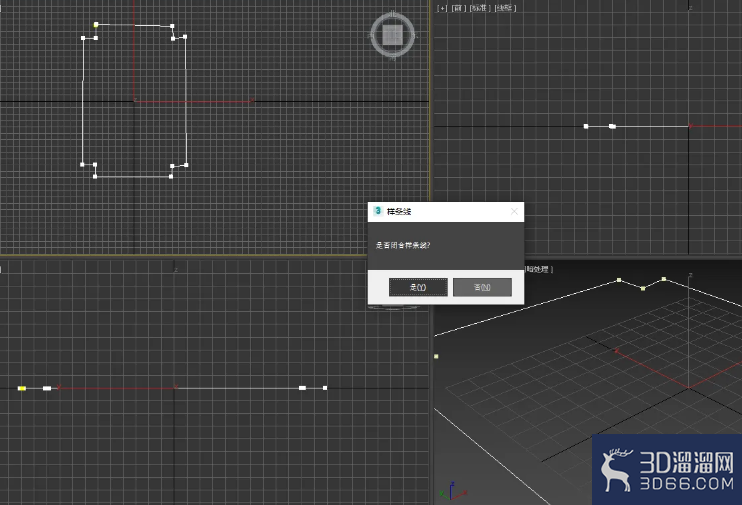Click 是(Y) to close the spline

pyautogui.click(x=418, y=287)
